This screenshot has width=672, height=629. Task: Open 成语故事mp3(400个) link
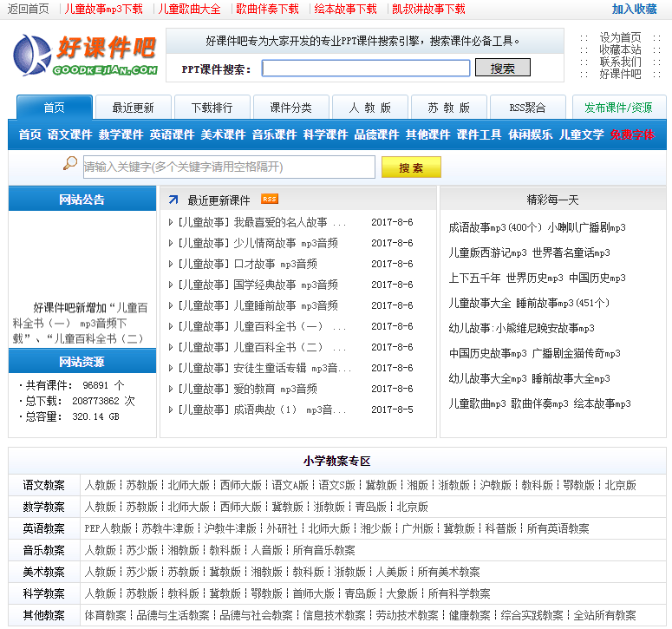point(495,227)
